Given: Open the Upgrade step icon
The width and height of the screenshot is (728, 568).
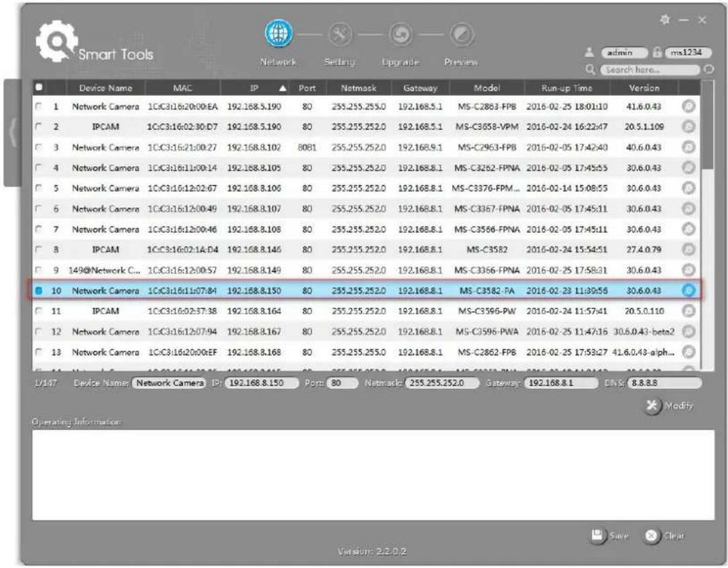Looking at the screenshot, I should coord(401,35).
